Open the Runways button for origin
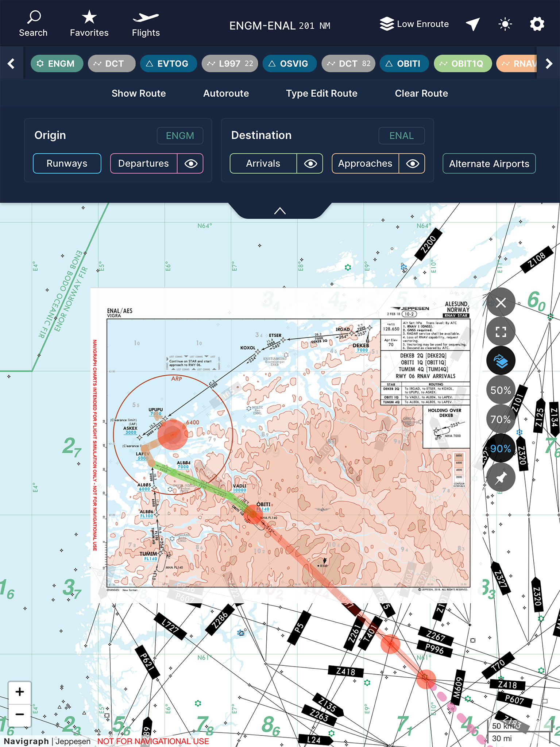Image resolution: width=560 pixels, height=747 pixels. coord(67,163)
